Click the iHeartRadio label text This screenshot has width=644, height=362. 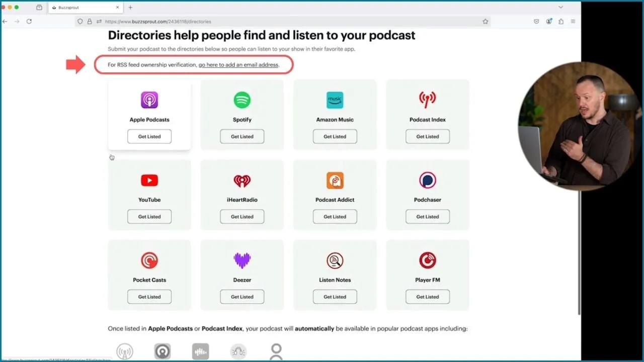tap(242, 200)
